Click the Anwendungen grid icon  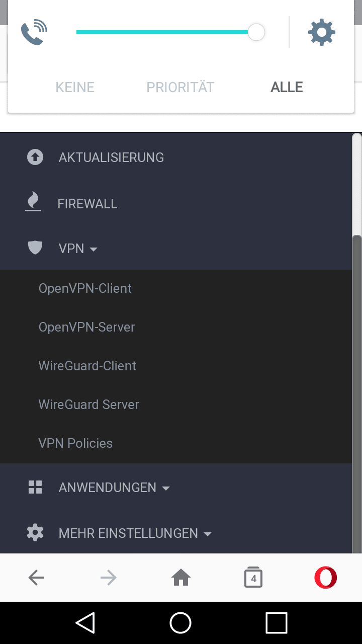[x=35, y=487]
